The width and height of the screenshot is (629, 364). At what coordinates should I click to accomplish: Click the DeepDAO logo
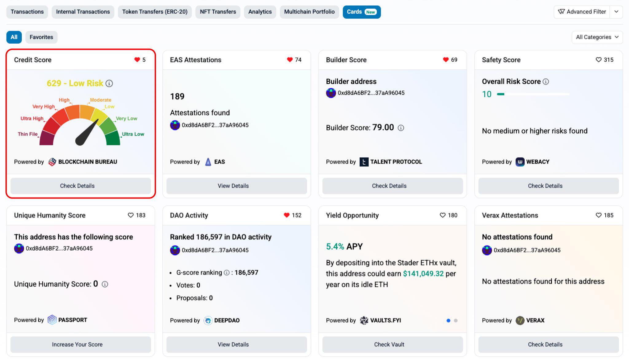click(x=209, y=320)
